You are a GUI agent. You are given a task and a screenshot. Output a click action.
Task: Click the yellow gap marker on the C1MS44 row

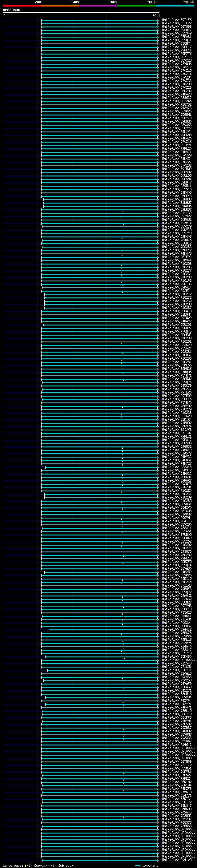[x=123, y=262]
